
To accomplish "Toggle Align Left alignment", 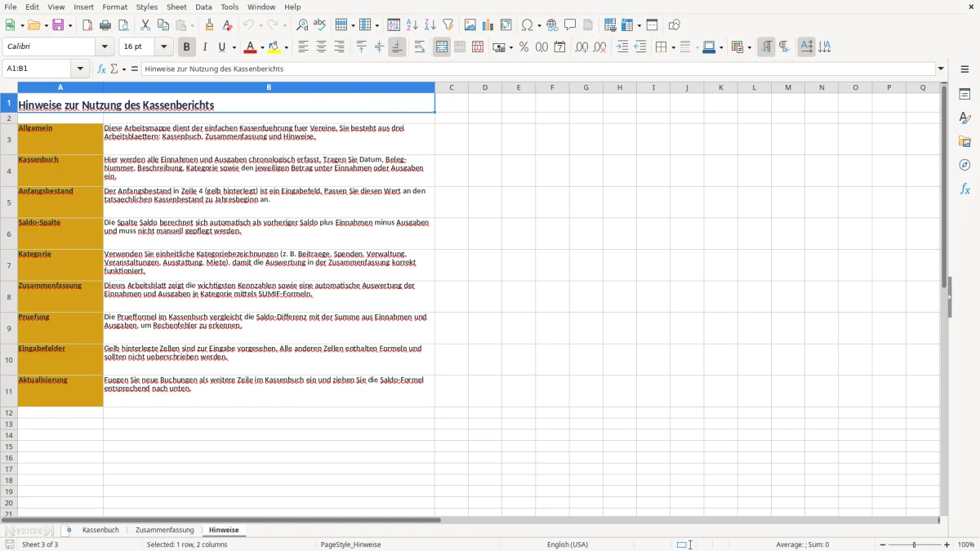I will click(303, 47).
